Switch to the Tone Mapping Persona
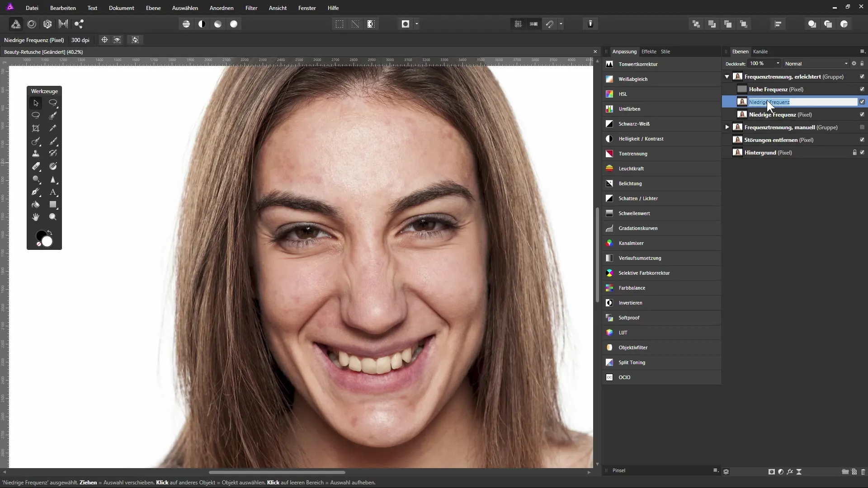 pos(63,24)
